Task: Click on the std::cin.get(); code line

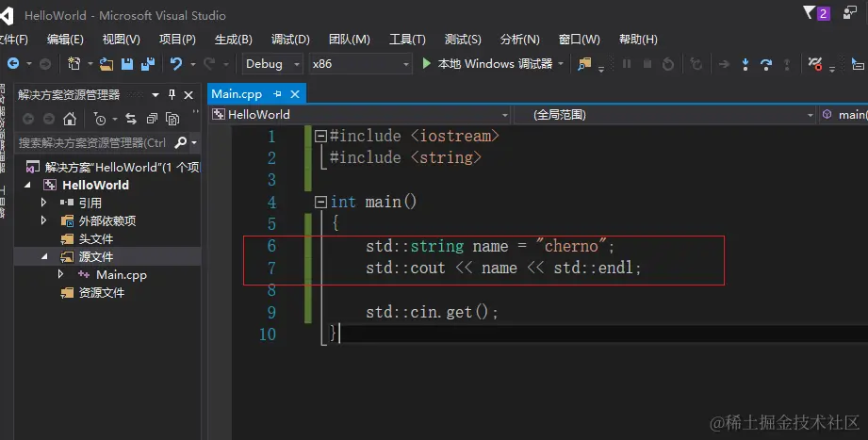Action: point(432,312)
